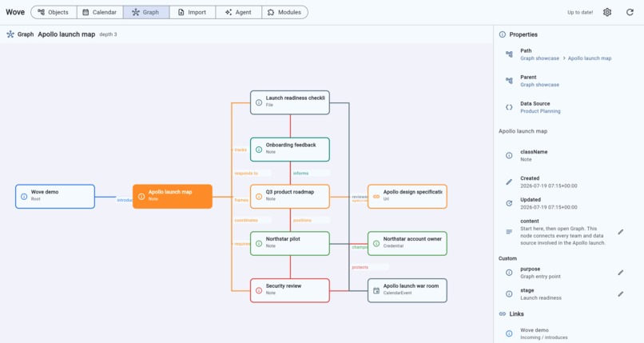Click the info icon in Wove demo node
Image resolution: width=644 pixels, height=343 pixels.
click(24, 197)
